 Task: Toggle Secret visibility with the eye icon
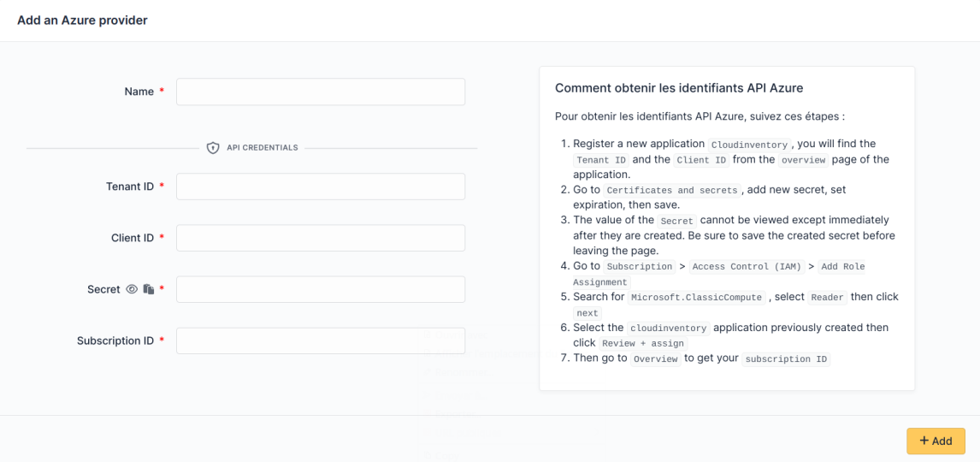132,289
